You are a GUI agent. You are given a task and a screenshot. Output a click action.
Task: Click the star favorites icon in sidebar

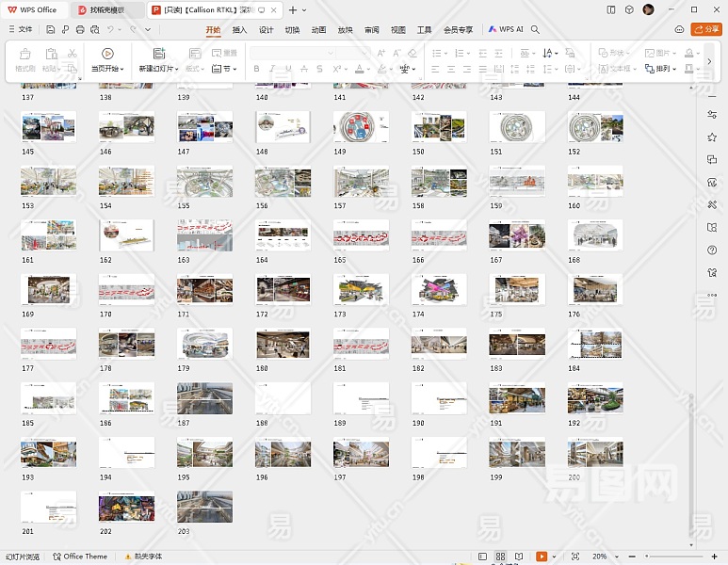coord(712,137)
